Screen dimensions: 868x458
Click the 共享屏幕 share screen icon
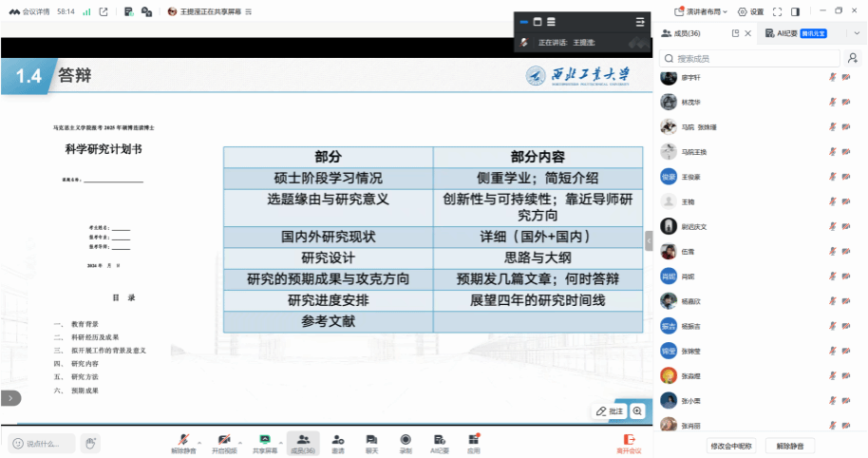[x=265, y=440]
